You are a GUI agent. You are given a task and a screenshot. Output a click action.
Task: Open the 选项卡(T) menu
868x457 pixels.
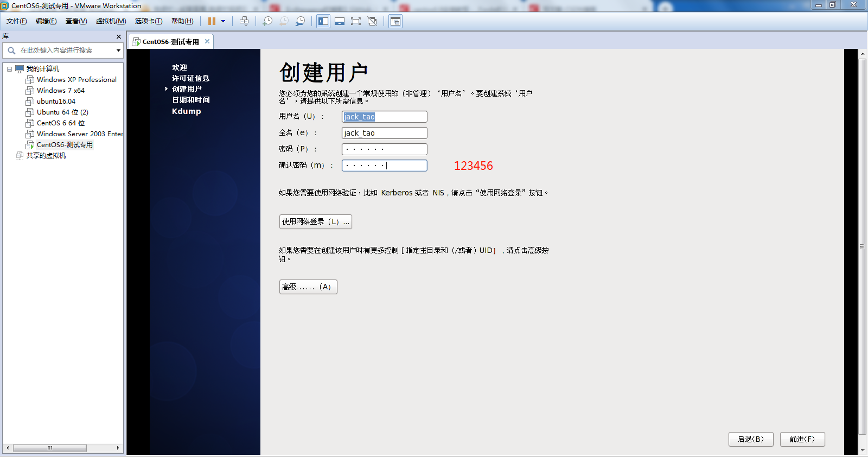click(149, 21)
